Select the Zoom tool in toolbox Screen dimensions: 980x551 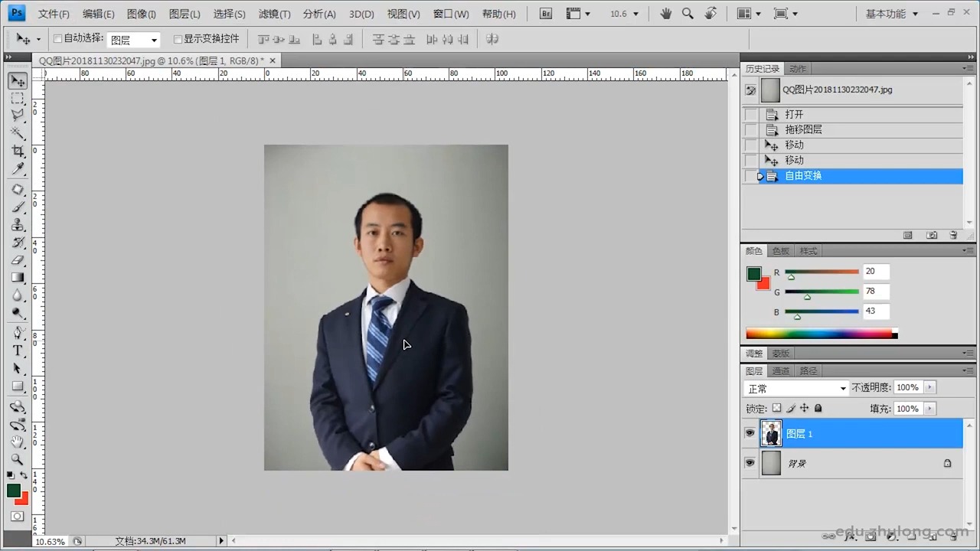point(18,459)
